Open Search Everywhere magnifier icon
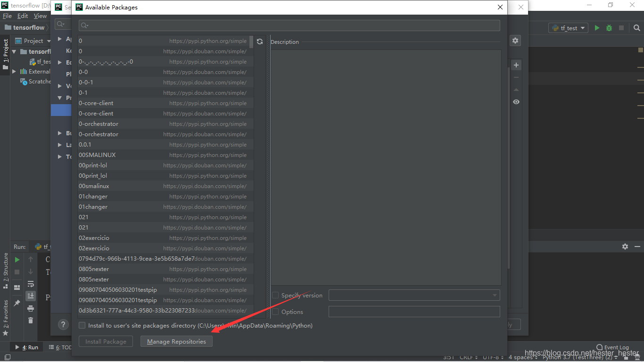The width and height of the screenshot is (644, 362). [637, 28]
